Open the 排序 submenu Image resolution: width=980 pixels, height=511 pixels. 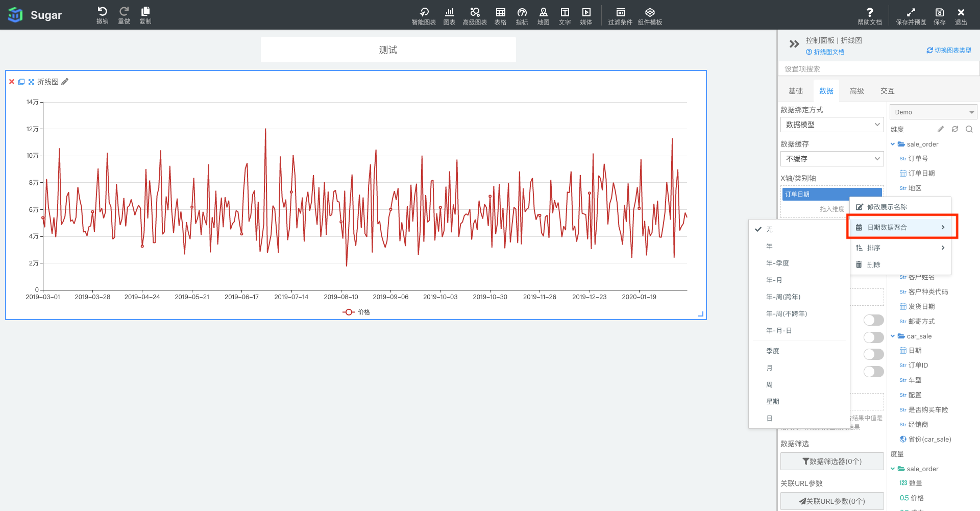pos(900,248)
